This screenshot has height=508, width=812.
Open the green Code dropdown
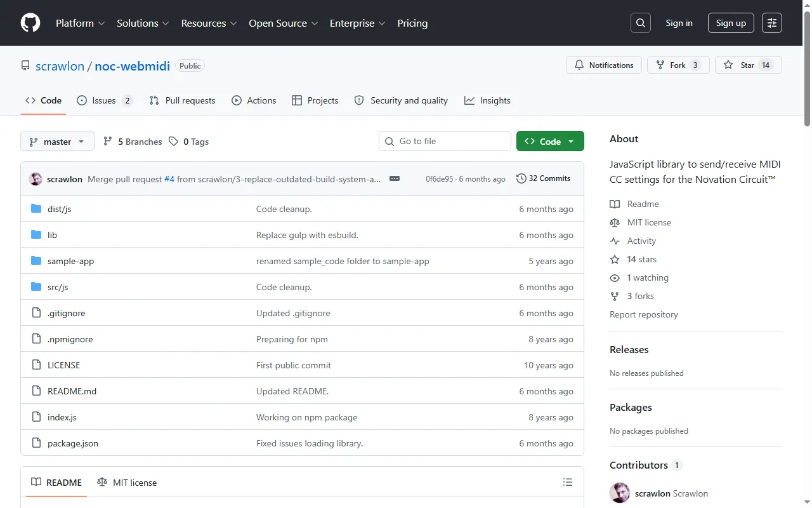(550, 141)
